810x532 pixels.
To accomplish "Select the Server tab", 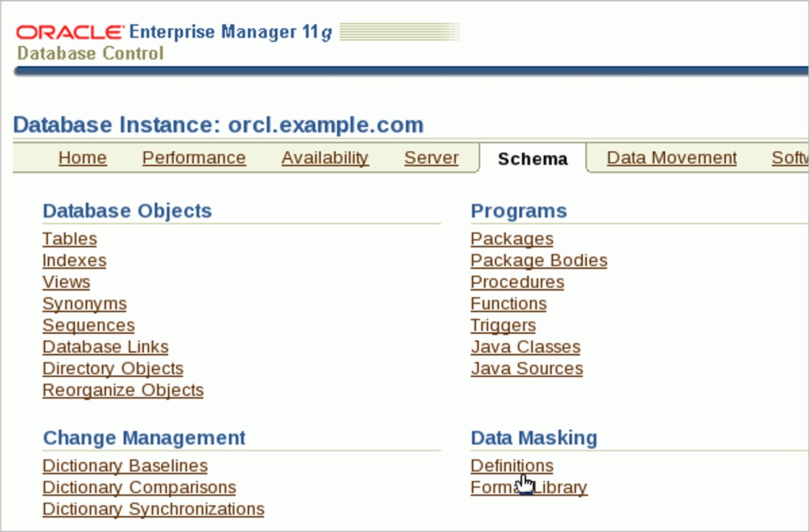I will click(431, 158).
